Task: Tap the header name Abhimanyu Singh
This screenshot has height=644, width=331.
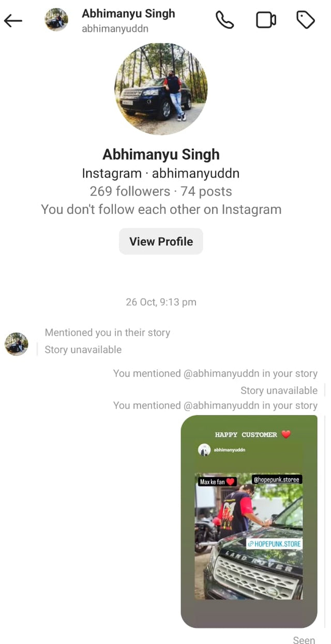Action: click(x=128, y=13)
